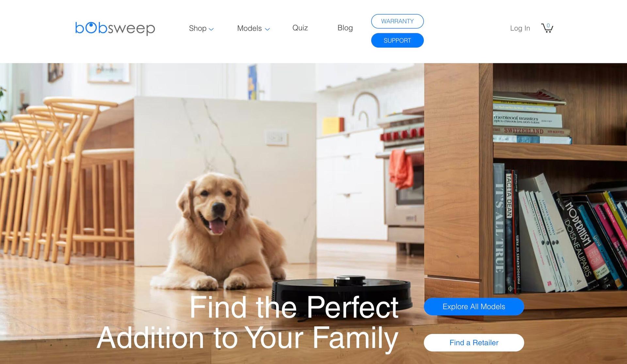The width and height of the screenshot is (627, 364).
Task: Click the SUPPORT button icon
Action: [x=397, y=40]
